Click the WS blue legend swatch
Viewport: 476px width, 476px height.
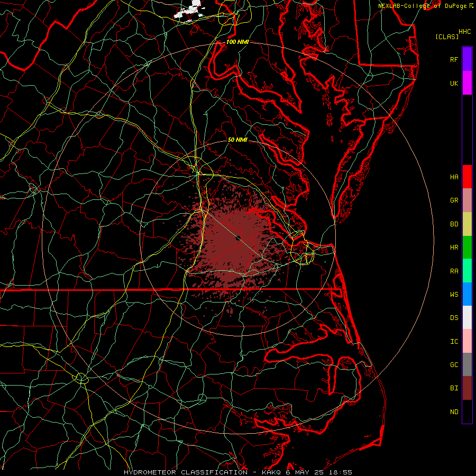tap(467, 294)
